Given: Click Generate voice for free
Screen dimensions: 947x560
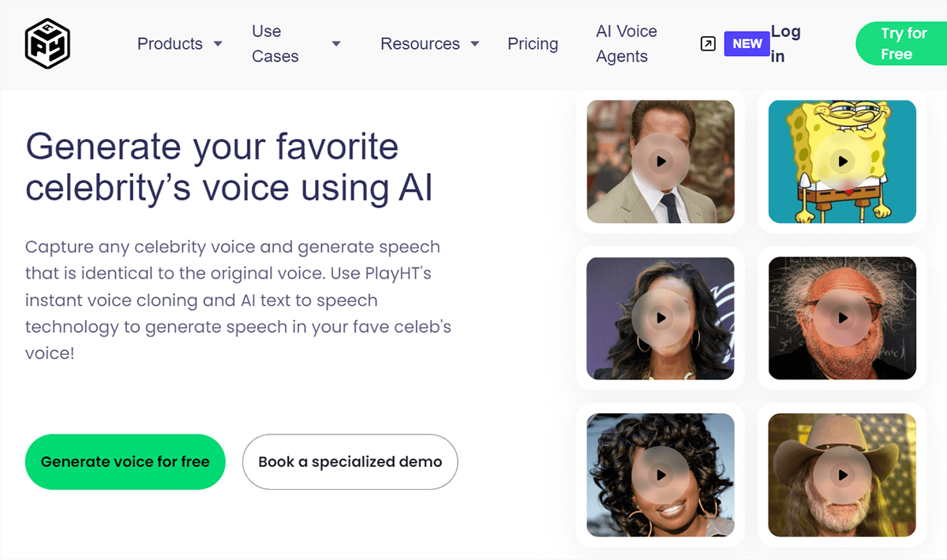Looking at the screenshot, I should pyautogui.click(x=125, y=461).
